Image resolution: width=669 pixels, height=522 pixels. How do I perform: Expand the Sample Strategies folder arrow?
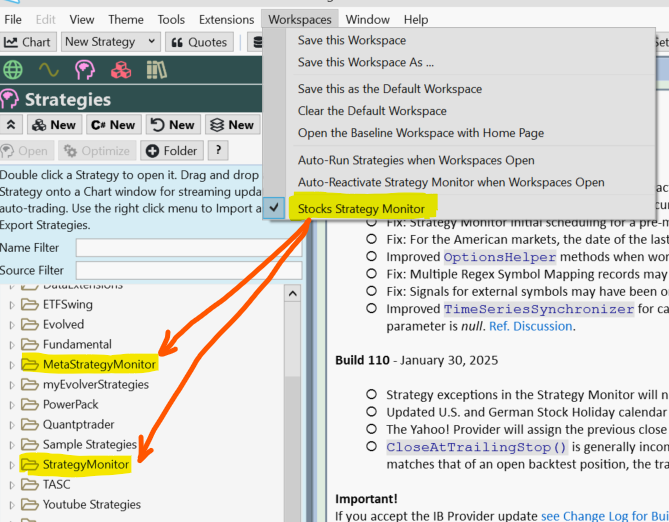12,445
